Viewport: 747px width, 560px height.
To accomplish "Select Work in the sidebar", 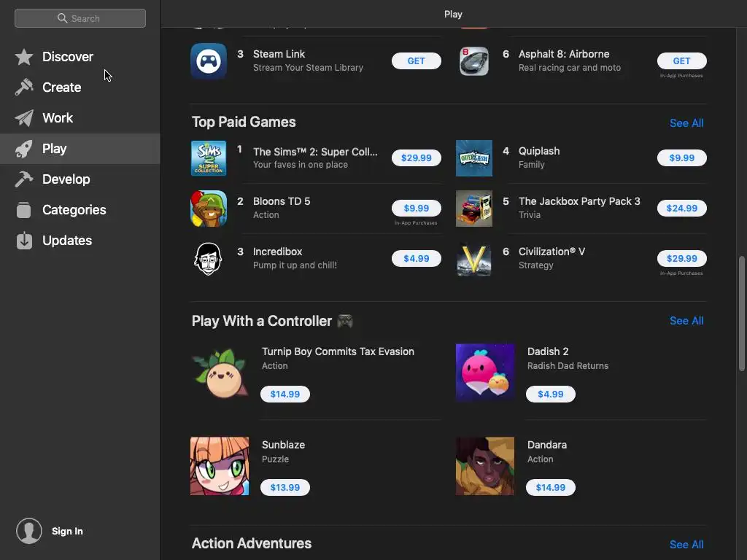I will point(80,118).
